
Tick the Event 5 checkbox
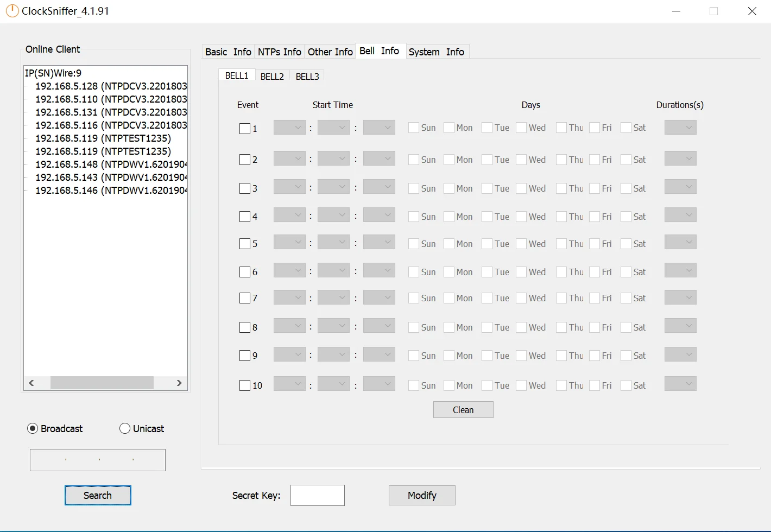pyautogui.click(x=245, y=244)
